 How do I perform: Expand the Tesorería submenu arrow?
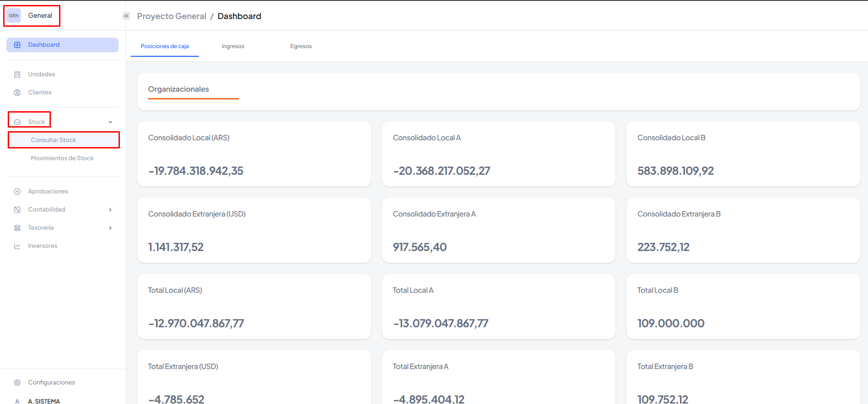coord(110,228)
